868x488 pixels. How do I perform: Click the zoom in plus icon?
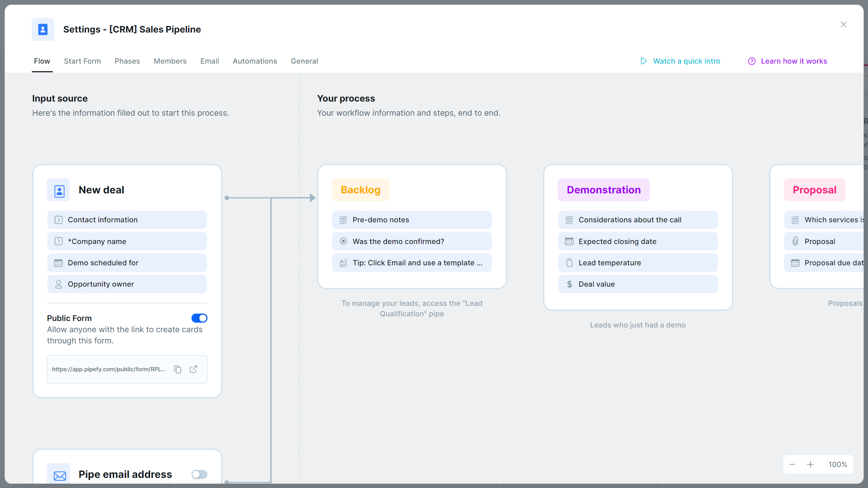click(x=810, y=465)
